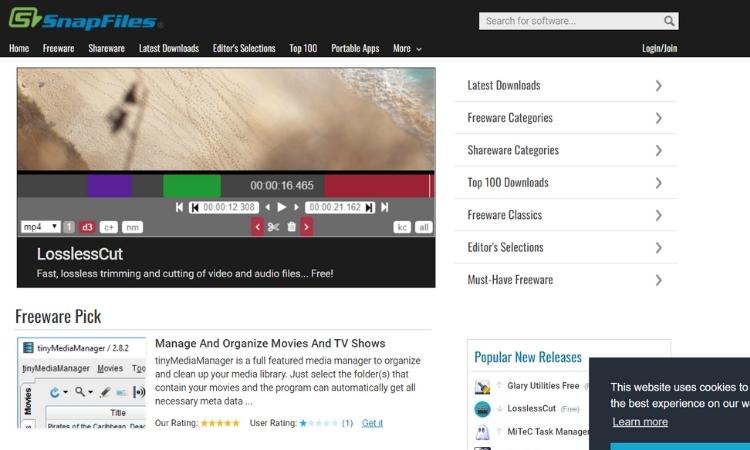Viewport: 750px width, 450px height.
Task: Jump to video start icon
Action: (x=179, y=207)
